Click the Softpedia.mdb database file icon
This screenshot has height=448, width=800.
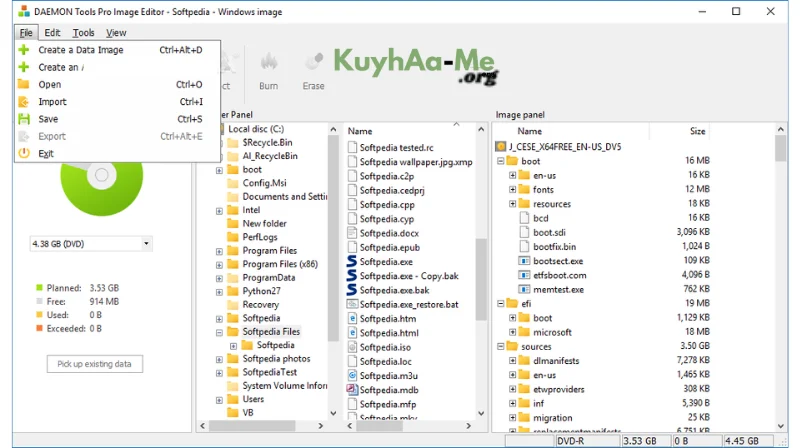(352, 389)
